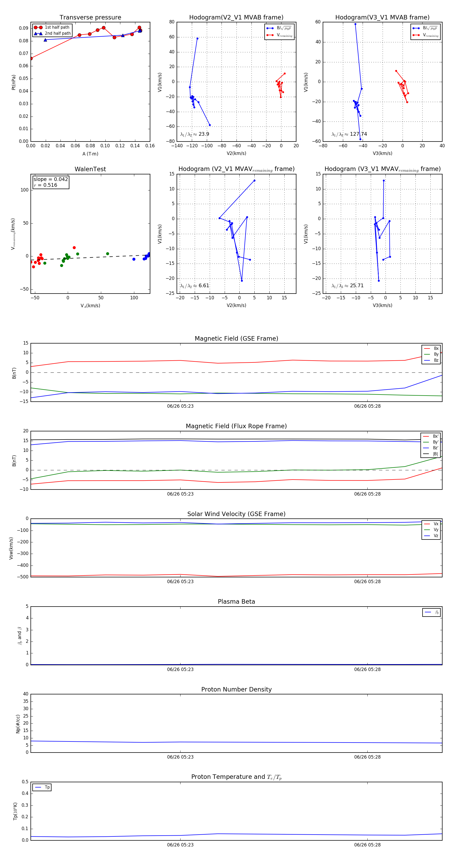Click 'Hodogram(V3_V1 MVAB frame)' title

coord(382,18)
